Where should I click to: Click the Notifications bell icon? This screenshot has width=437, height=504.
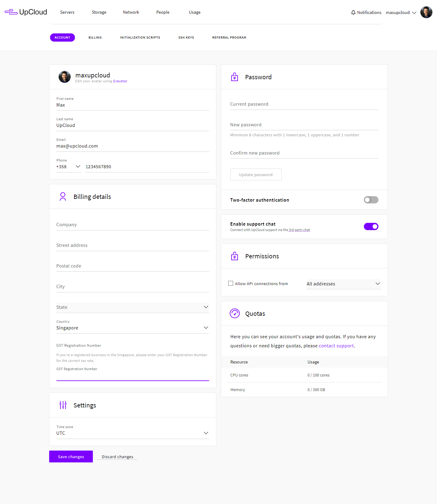click(353, 12)
